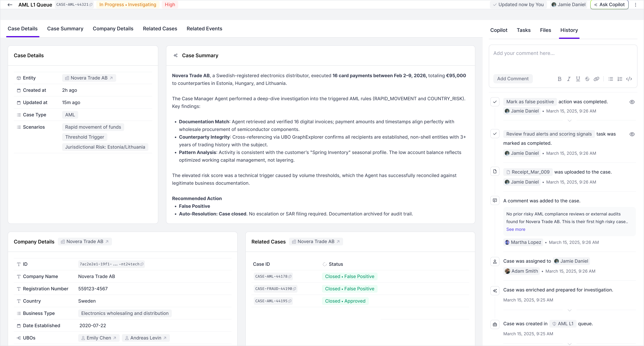Copy the CASE-AML-44321 case ID
The width and height of the screenshot is (644, 346).
[91, 5]
